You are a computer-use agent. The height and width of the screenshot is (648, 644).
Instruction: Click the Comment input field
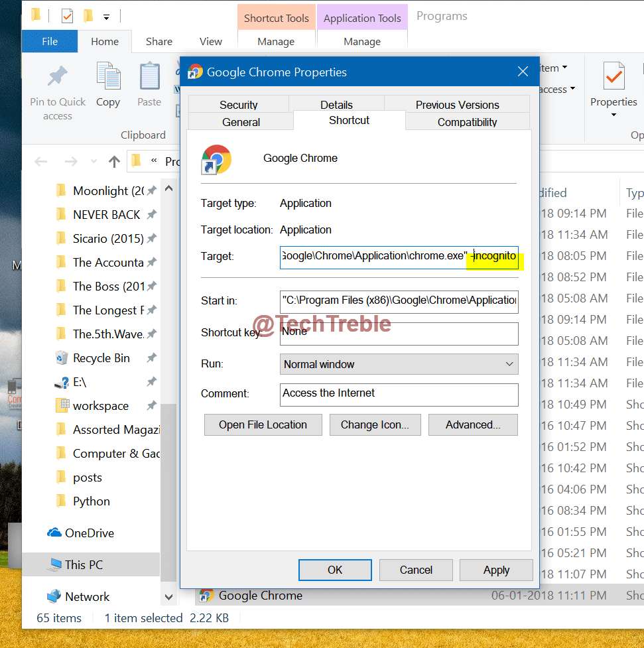tap(399, 395)
